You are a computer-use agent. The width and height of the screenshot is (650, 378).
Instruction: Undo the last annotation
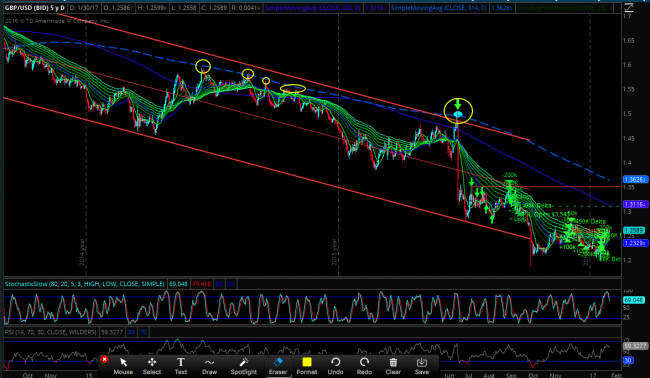coord(335,366)
